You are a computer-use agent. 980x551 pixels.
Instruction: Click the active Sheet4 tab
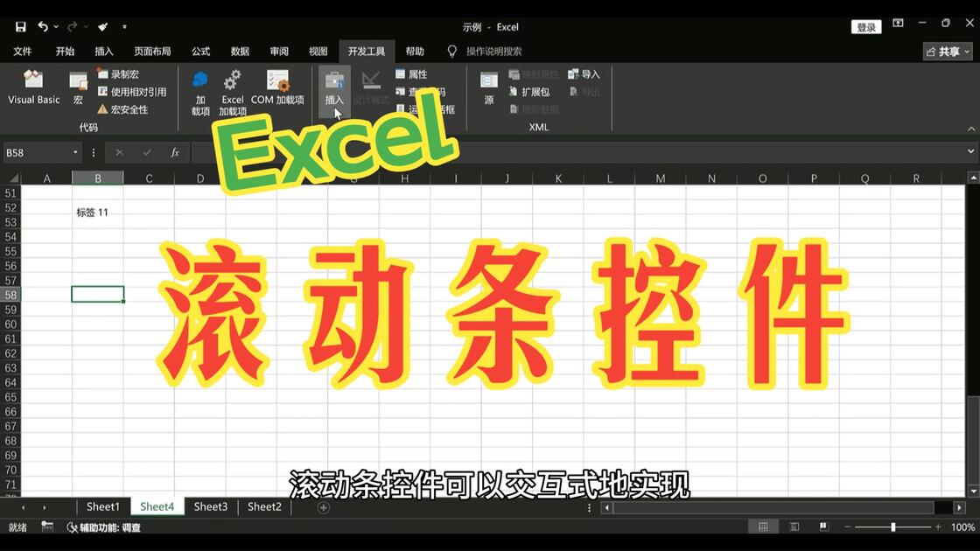[157, 506]
